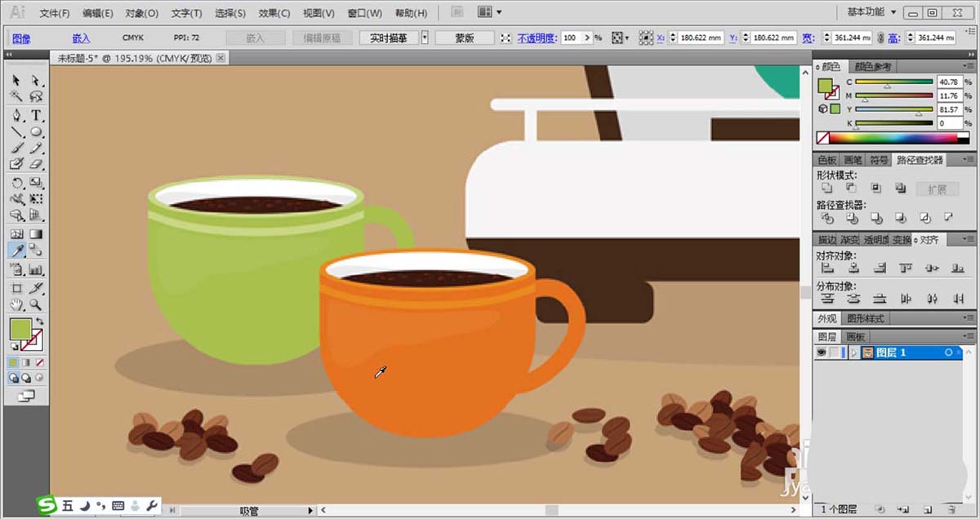Open the 效果(C) menu

[x=274, y=13]
